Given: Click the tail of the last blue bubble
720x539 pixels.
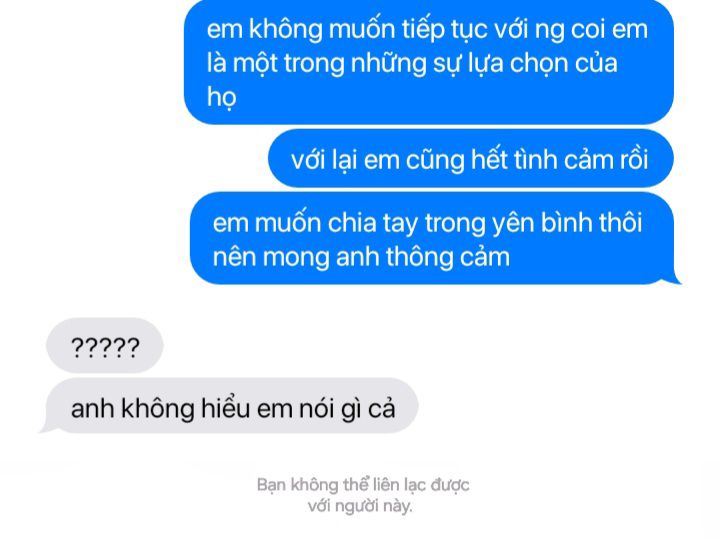Looking at the screenshot, I should coord(673,279).
